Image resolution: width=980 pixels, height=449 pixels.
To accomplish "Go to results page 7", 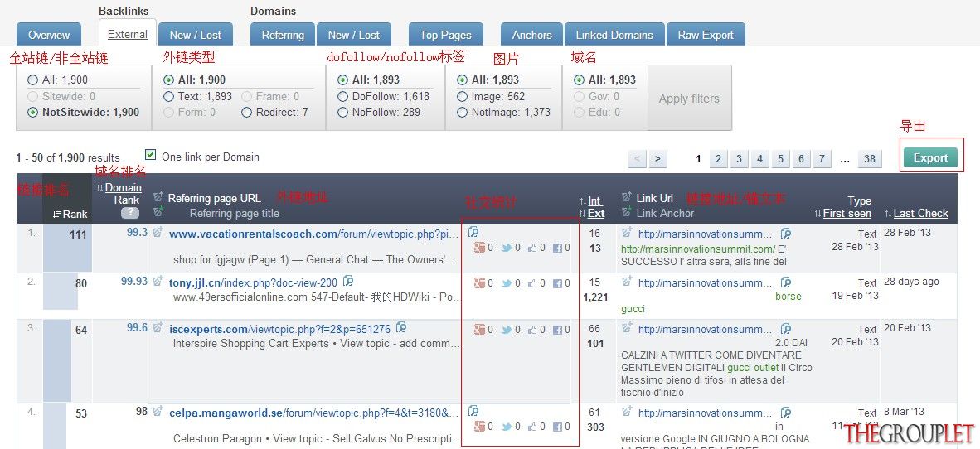I will pyautogui.click(x=822, y=158).
